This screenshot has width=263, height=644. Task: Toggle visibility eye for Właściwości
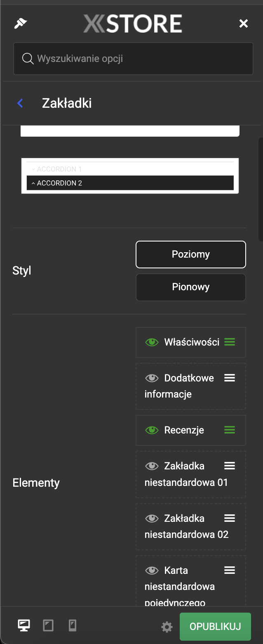pos(152,342)
